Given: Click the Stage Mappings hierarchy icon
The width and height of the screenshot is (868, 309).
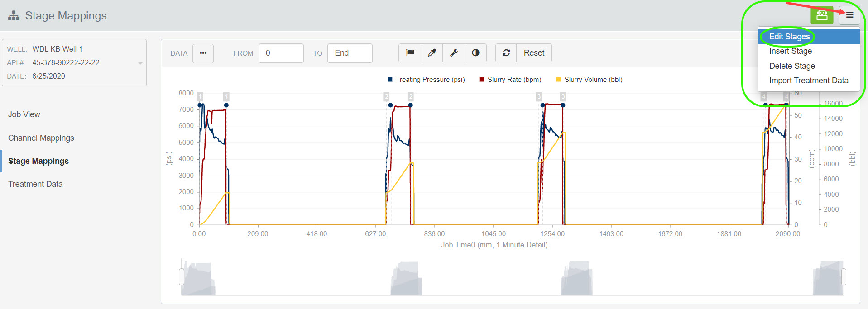Looking at the screenshot, I should pos(14,16).
